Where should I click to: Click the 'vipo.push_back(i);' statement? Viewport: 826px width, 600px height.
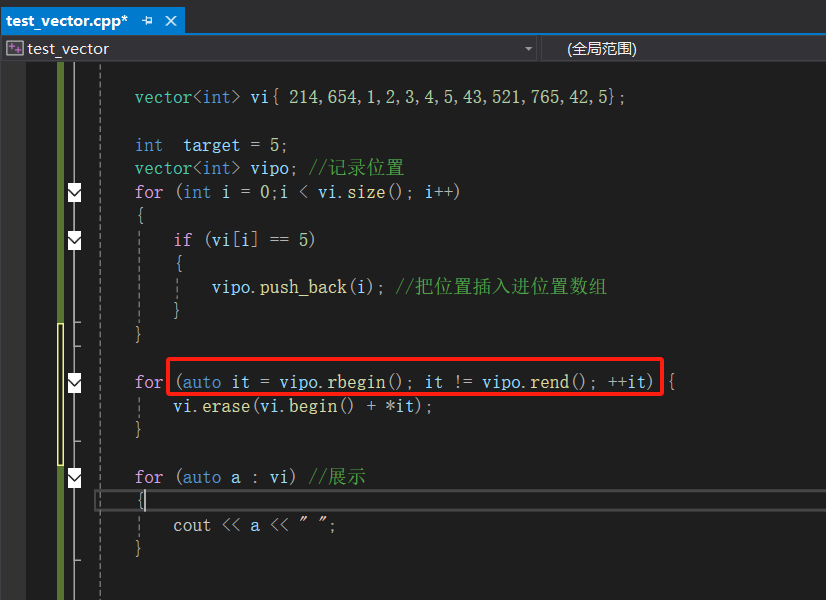coord(298,287)
